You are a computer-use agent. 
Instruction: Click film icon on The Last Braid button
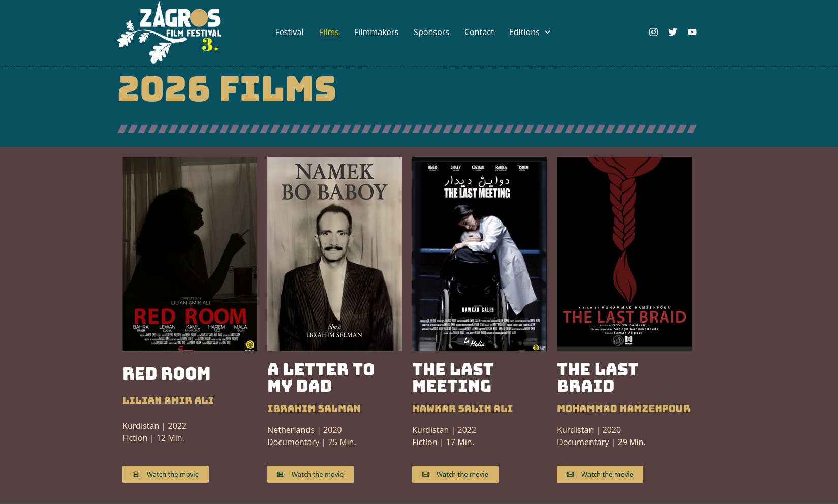571,474
